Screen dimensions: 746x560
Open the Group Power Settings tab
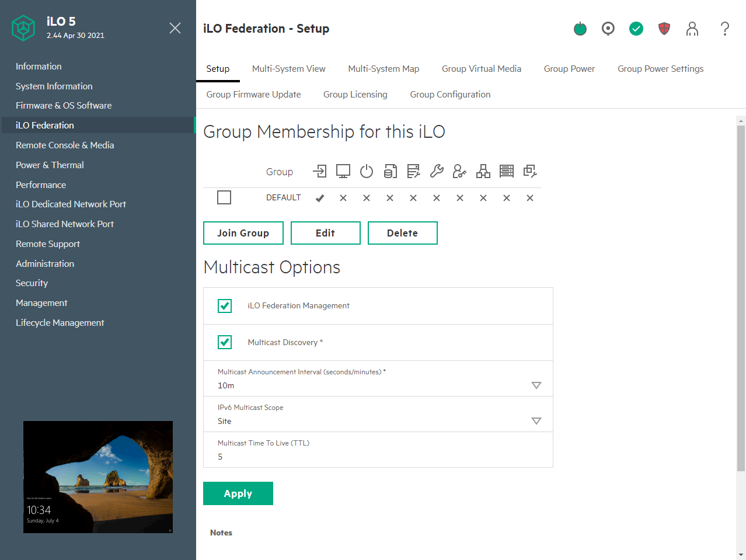(661, 69)
